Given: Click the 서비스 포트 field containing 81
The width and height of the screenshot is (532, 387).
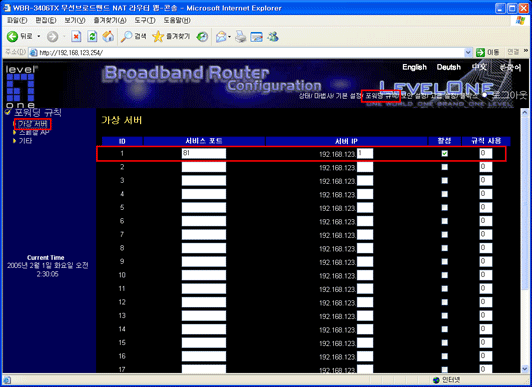Looking at the screenshot, I should (x=204, y=153).
